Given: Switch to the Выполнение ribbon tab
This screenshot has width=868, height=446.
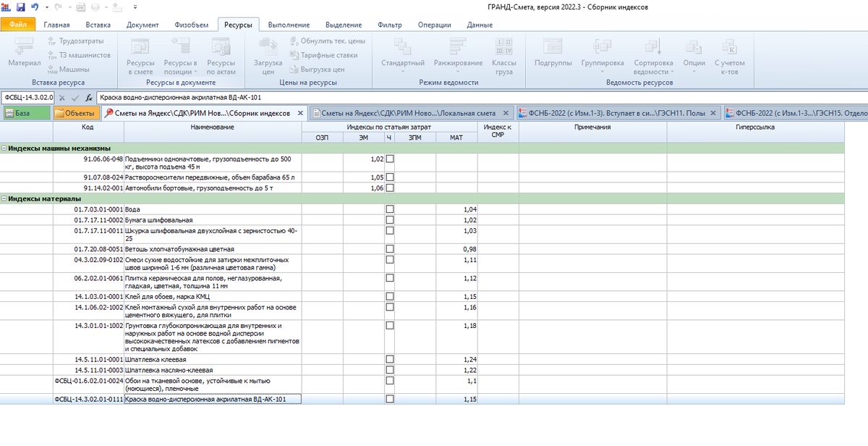Looking at the screenshot, I should 289,25.
